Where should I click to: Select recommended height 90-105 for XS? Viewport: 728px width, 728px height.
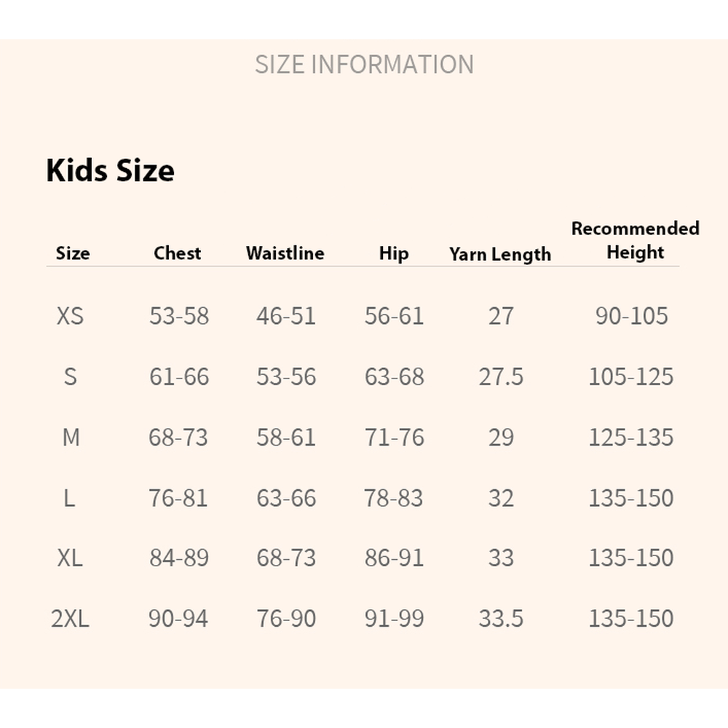(631, 316)
